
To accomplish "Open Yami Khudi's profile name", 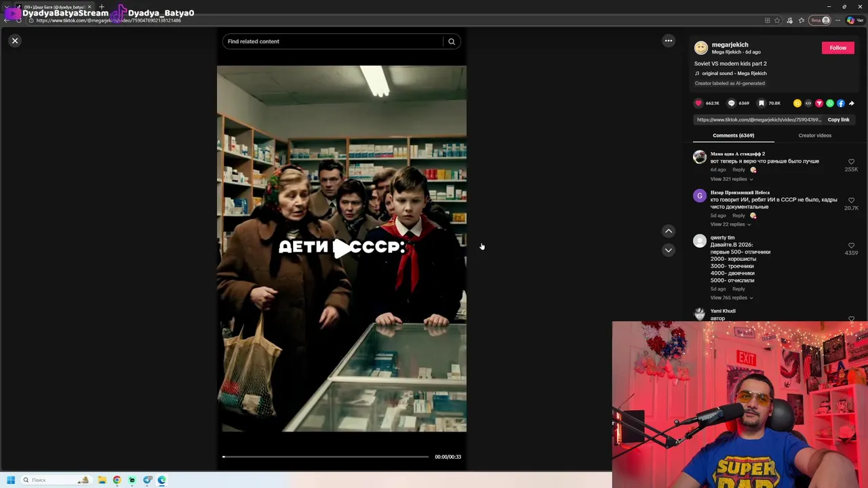I will [723, 311].
